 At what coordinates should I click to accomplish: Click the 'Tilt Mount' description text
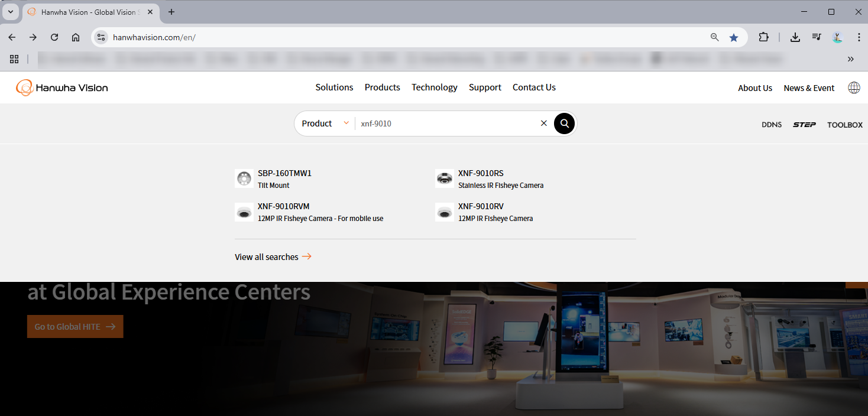tap(274, 186)
